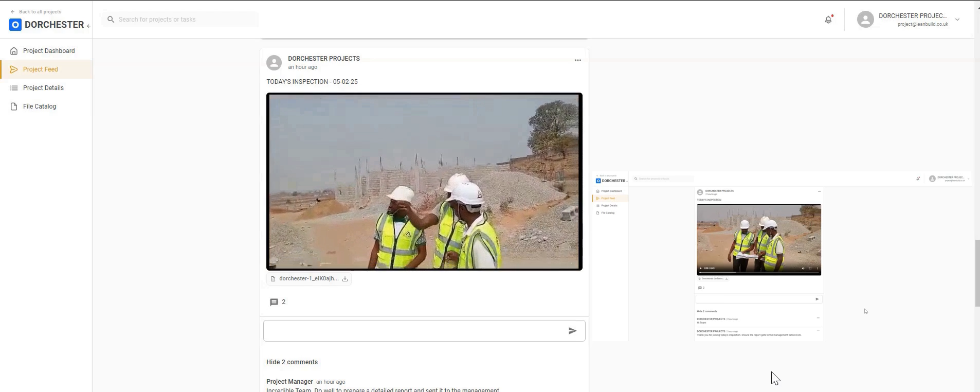Click the user profile avatar in header
Image resolution: width=980 pixels, height=392 pixels.
point(865,20)
